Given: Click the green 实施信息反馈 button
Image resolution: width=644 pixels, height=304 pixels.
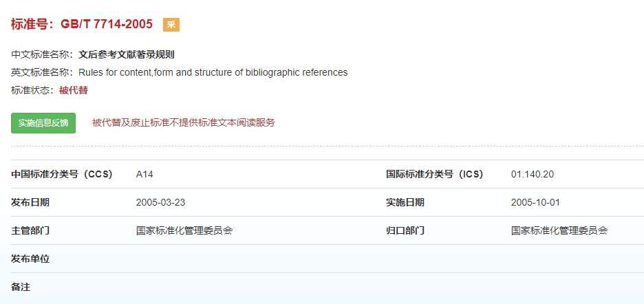Looking at the screenshot, I should coord(43,123).
